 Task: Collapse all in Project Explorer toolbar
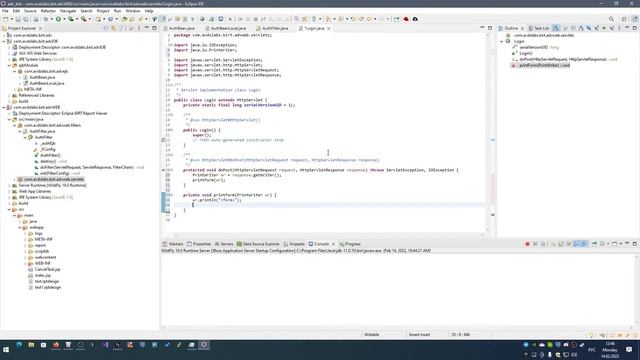pos(106,28)
